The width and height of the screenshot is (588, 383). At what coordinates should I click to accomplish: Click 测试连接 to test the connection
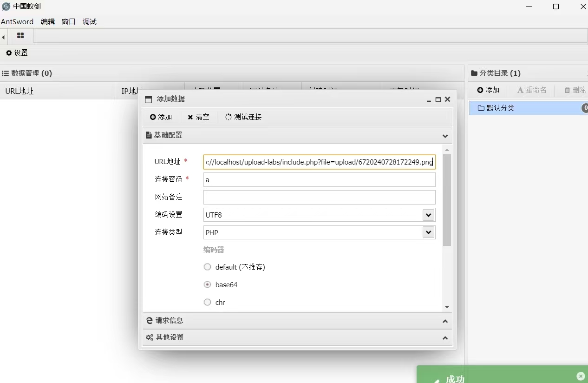tap(243, 117)
